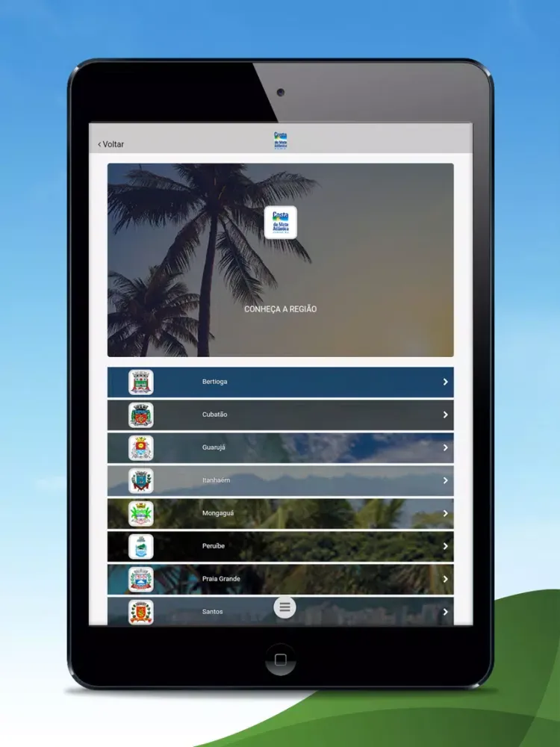Expand Itanhaém with its chevron arrow
Viewport: 560px width, 747px height.
(445, 480)
